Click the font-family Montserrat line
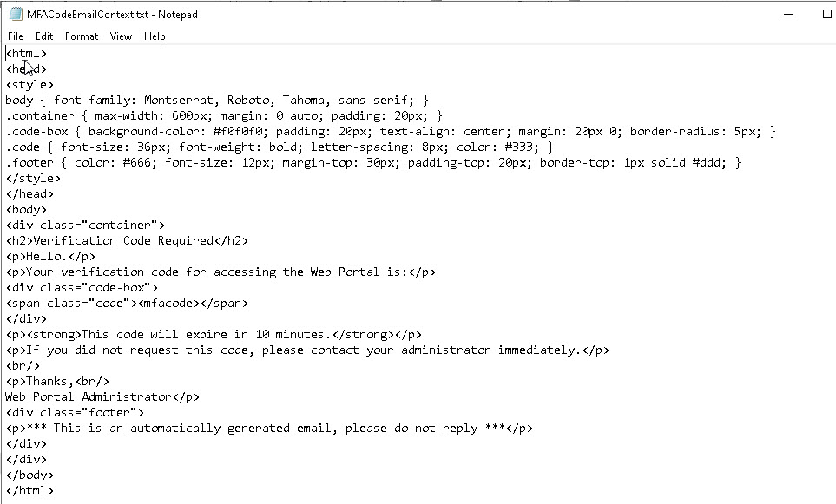Viewport: 836px width, 504px height. point(217,100)
